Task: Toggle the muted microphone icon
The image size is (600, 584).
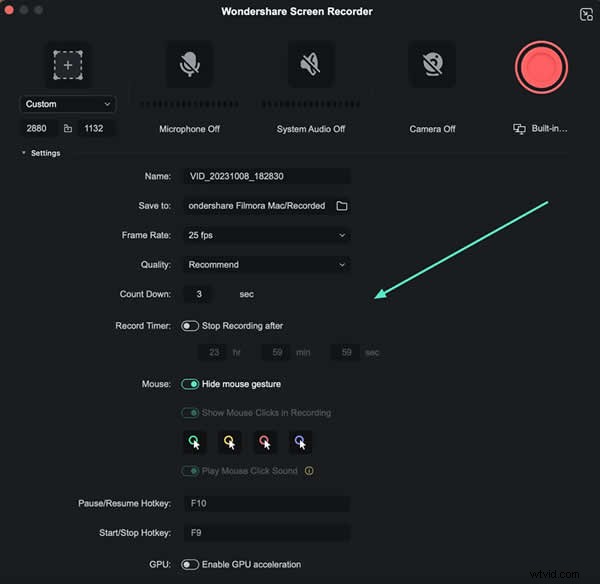Action: click(190, 64)
